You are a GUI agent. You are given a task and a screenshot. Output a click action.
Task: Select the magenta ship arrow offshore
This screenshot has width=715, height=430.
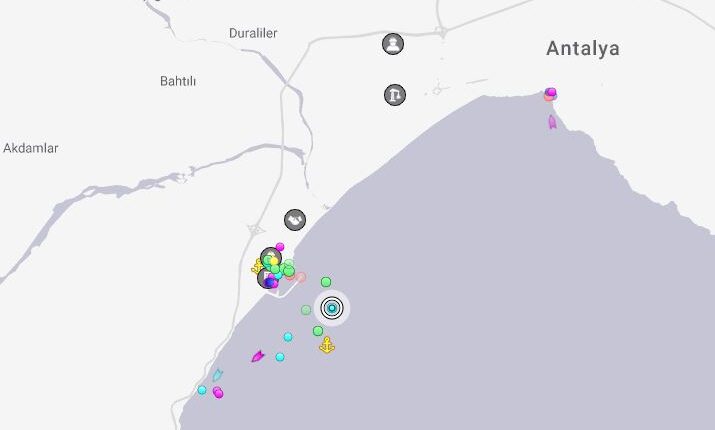[258, 356]
